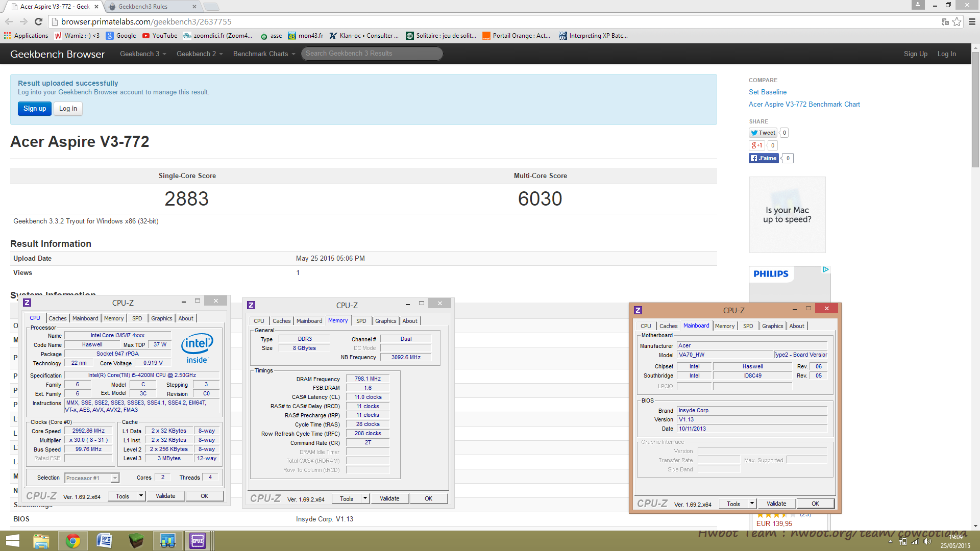Open Tools dropdown arrow in CPU tab window
The height and width of the screenshot is (551, 980).
click(141, 496)
